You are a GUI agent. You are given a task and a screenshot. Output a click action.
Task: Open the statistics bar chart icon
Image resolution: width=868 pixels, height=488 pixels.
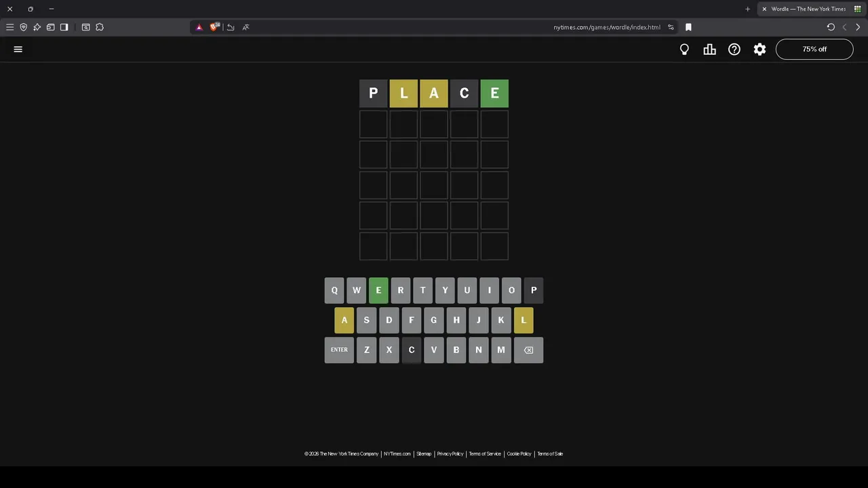coord(709,49)
